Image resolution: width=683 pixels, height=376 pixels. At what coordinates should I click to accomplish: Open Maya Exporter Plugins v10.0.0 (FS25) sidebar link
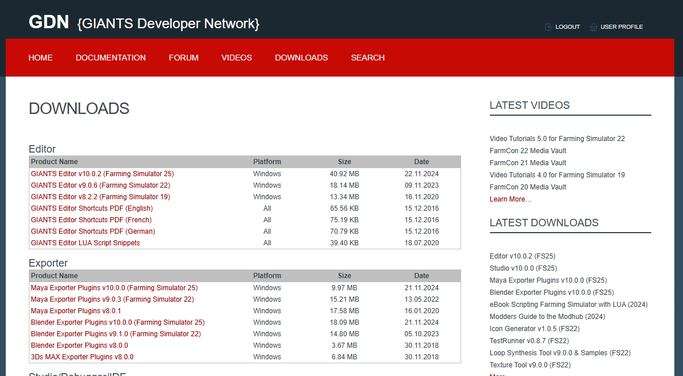click(548, 281)
